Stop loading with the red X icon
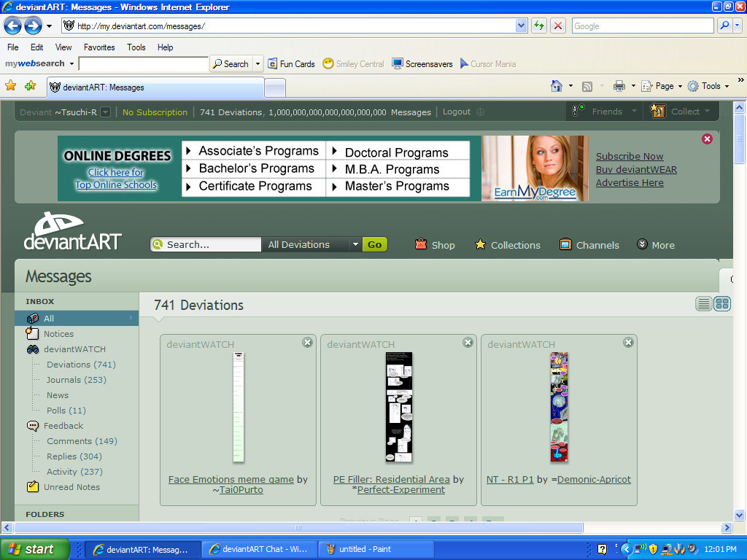 [x=558, y=26]
